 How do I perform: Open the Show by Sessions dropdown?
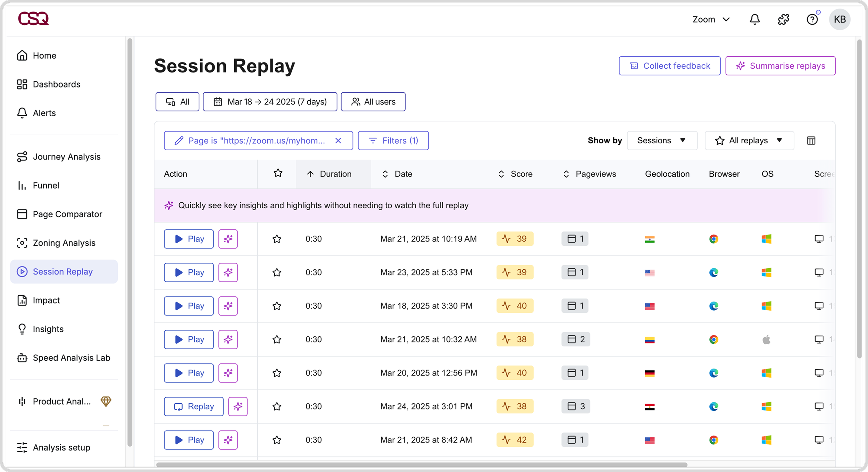(662, 141)
